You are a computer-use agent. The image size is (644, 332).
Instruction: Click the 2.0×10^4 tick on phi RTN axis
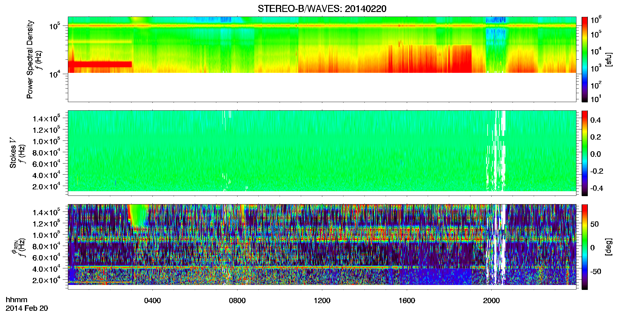tap(46, 280)
